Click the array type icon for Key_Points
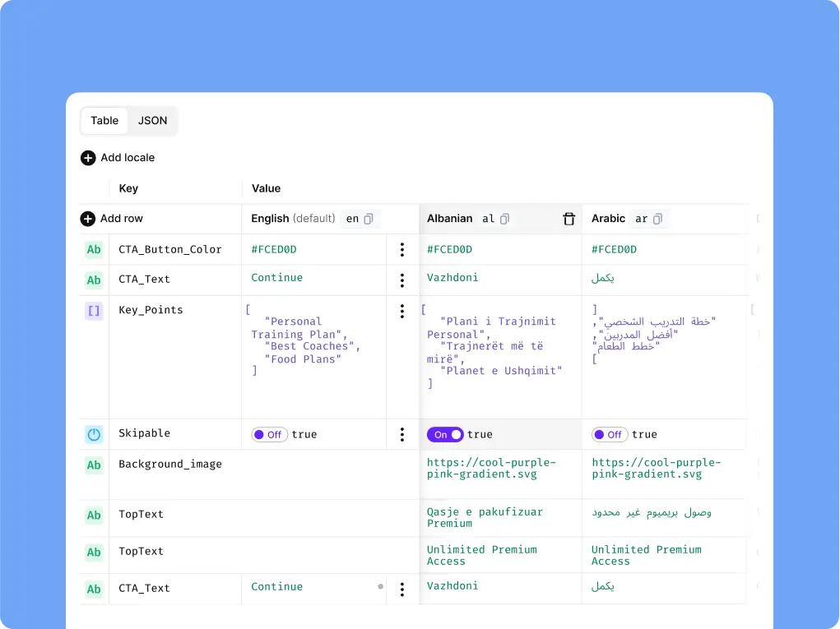Screen dimensions: 840x629 94,311
